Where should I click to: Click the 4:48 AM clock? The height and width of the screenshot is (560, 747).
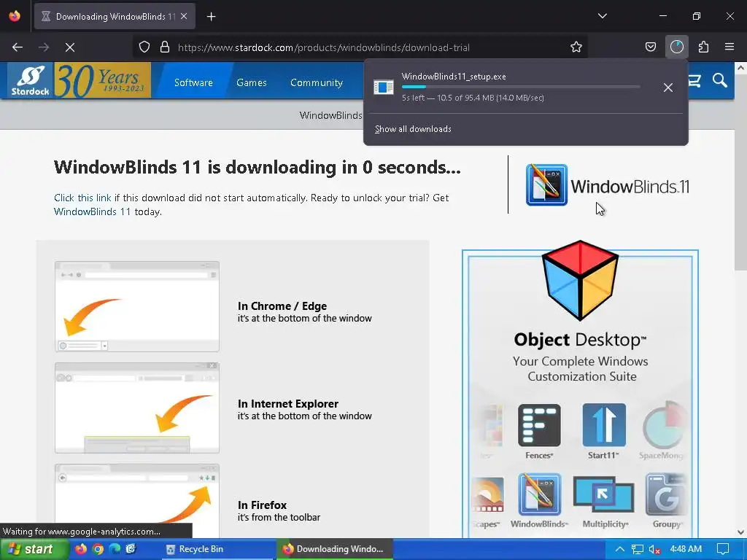pyautogui.click(x=686, y=549)
